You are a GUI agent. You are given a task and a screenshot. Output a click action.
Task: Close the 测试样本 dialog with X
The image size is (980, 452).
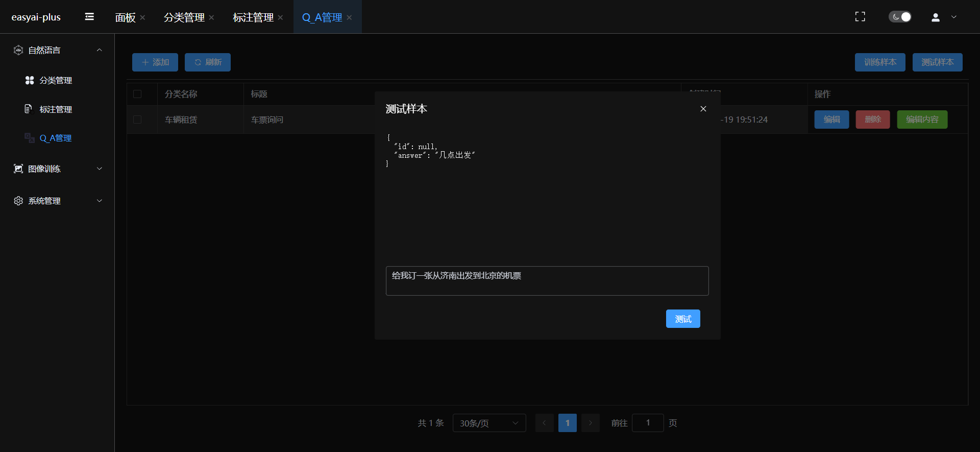coord(703,109)
